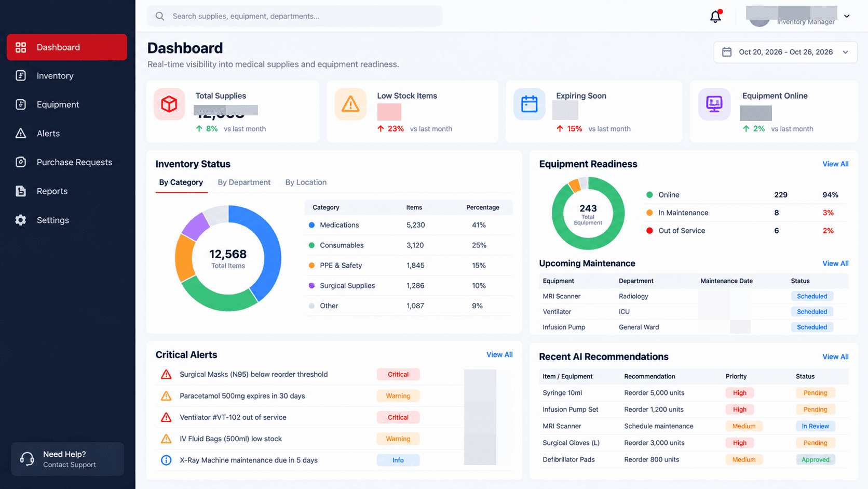
Task: Click the inventory donut chart center
Action: tap(228, 258)
